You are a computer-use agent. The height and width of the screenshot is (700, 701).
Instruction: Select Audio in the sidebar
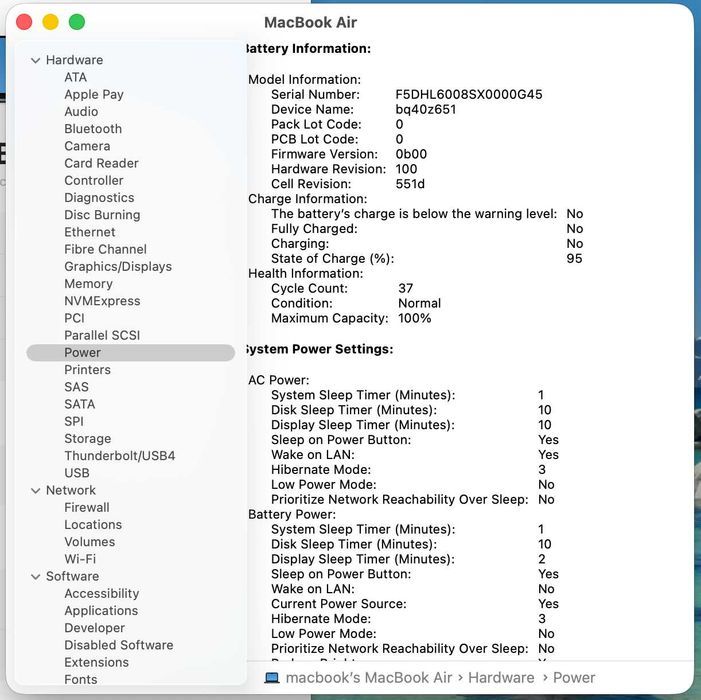(81, 112)
